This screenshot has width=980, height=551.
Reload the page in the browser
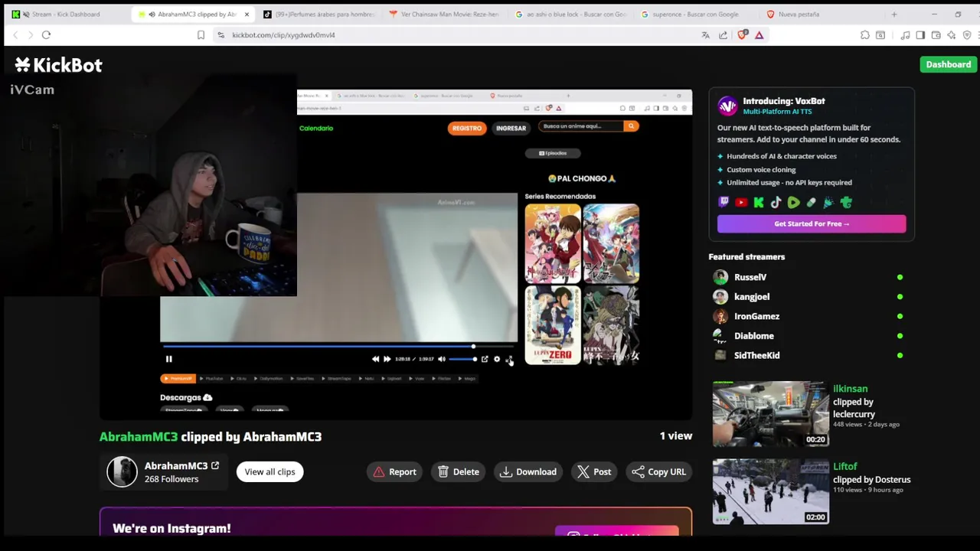46,34
